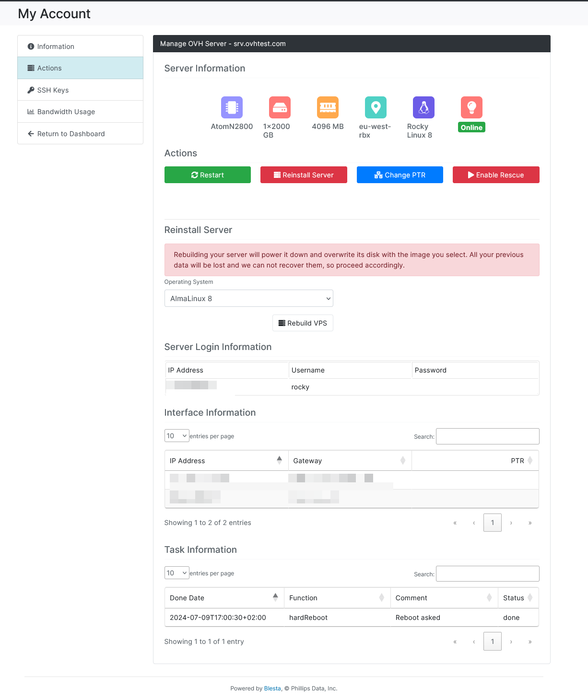Go to last page of interface table

[530, 523]
